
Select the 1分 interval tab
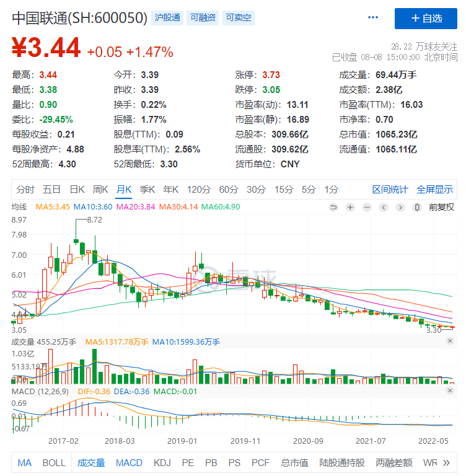point(331,190)
